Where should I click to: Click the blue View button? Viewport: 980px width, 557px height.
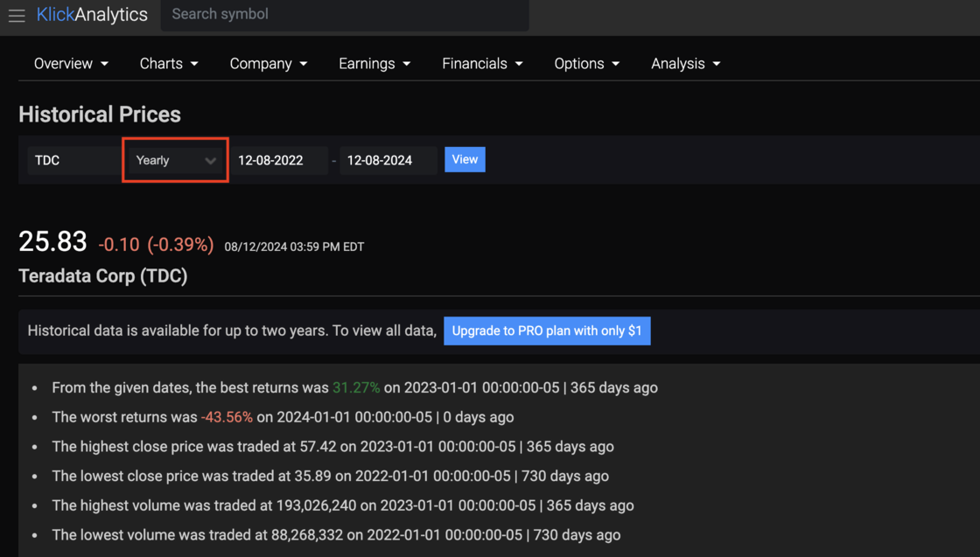point(465,159)
